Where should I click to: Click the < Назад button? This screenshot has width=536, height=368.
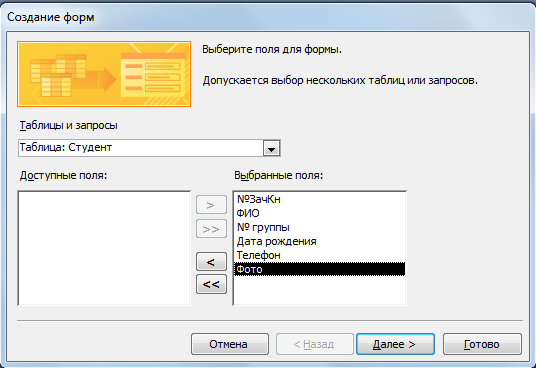click(314, 344)
